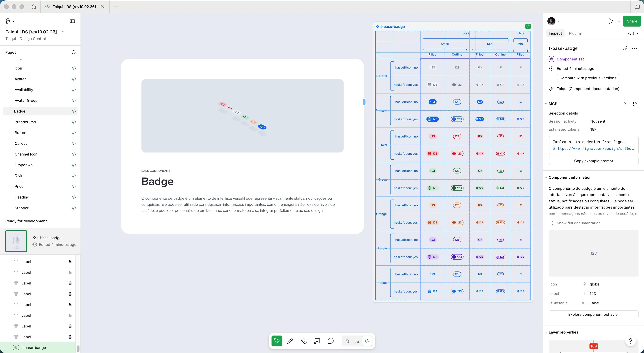Click the t-base-badge ready-for-dev thumbnail
The width and height of the screenshot is (644, 353).
pos(16,241)
